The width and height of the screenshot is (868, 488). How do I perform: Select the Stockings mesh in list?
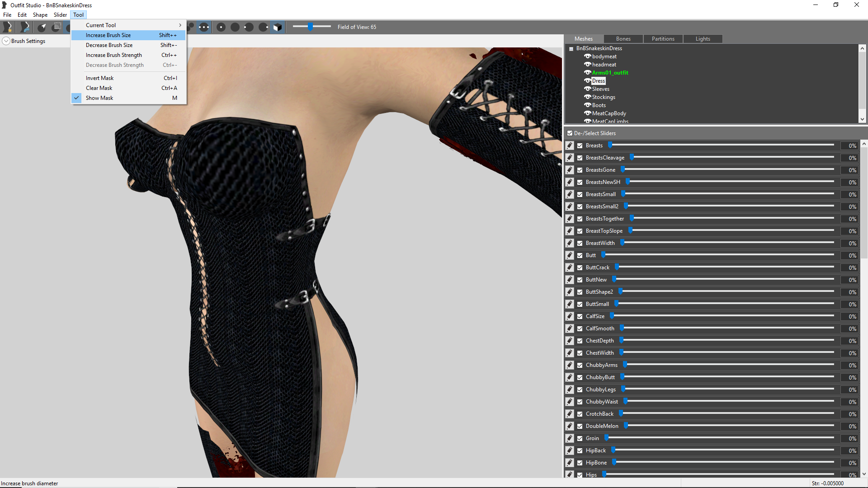(x=604, y=97)
